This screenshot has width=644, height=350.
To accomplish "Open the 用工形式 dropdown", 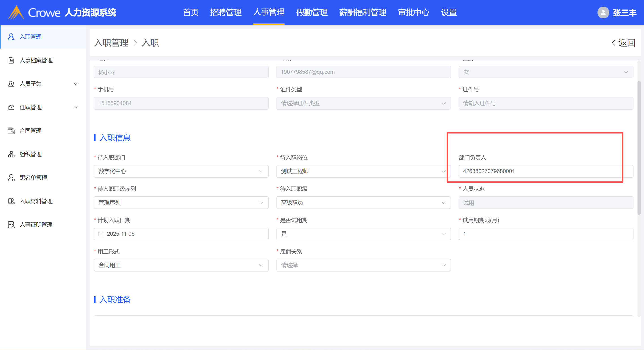I will [181, 265].
